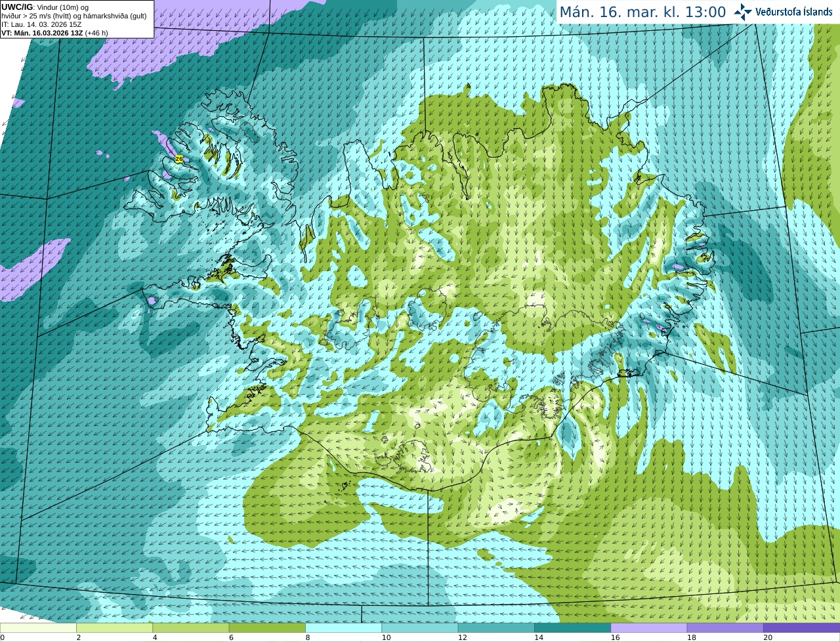Viewport: 840px width, 642px height.
Task: Click the Veðurstofa Íslands logo icon
Action: point(743,11)
